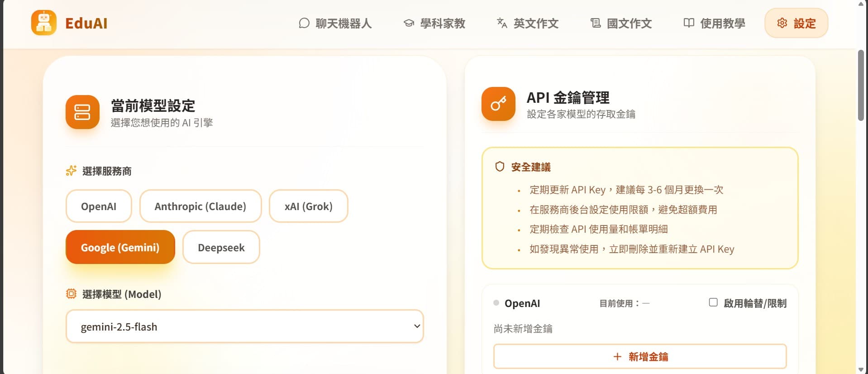Click the chip icon beside 選擇模型
The width and height of the screenshot is (868, 374).
71,294
